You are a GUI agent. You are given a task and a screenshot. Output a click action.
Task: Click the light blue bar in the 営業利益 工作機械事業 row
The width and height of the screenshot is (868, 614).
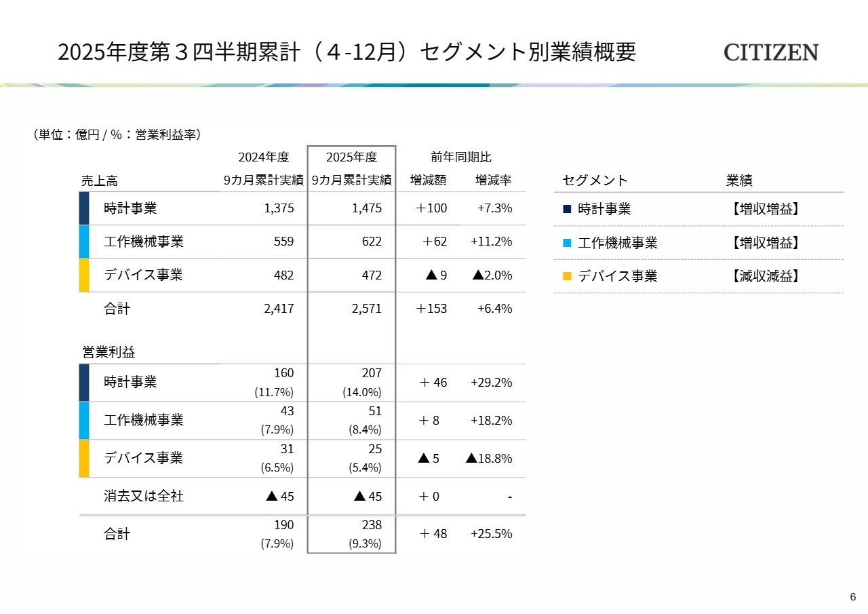point(84,420)
